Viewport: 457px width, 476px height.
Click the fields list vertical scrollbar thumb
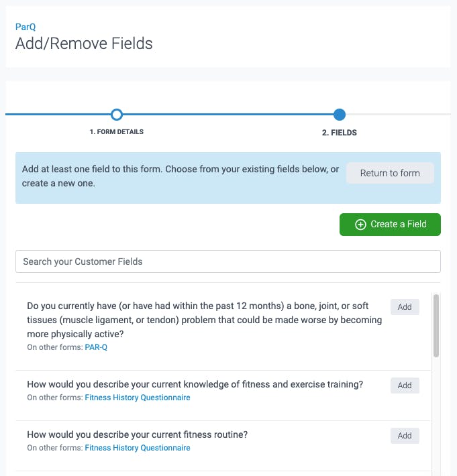click(x=436, y=325)
